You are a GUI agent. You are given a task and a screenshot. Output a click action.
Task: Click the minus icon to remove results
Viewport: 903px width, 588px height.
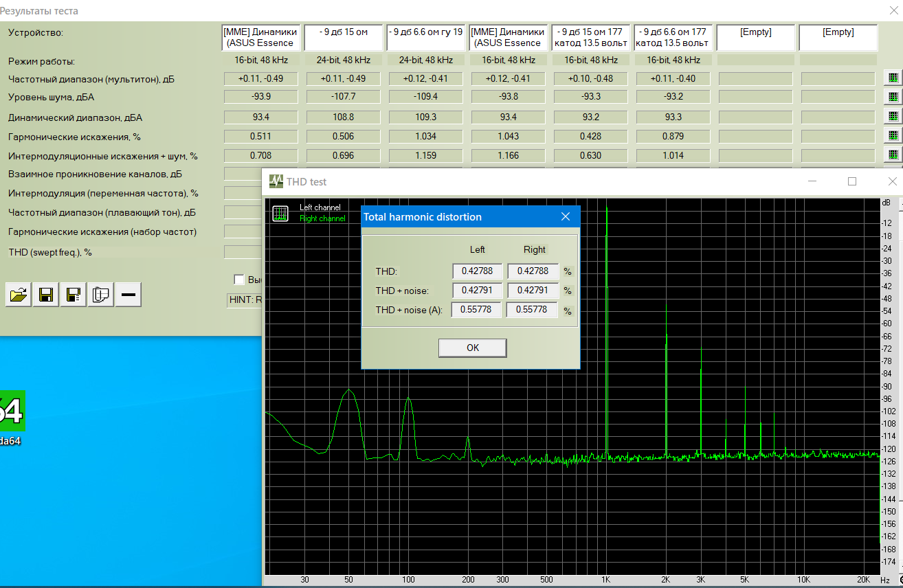click(x=129, y=295)
